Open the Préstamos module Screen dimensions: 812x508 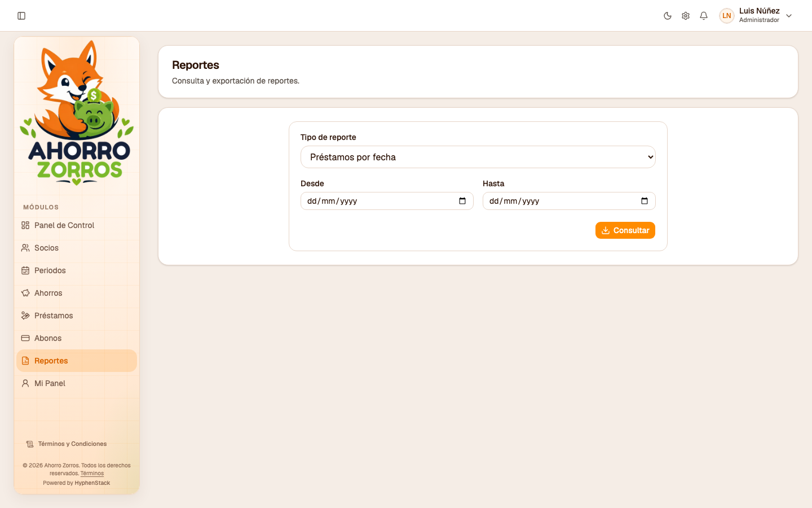point(77,316)
